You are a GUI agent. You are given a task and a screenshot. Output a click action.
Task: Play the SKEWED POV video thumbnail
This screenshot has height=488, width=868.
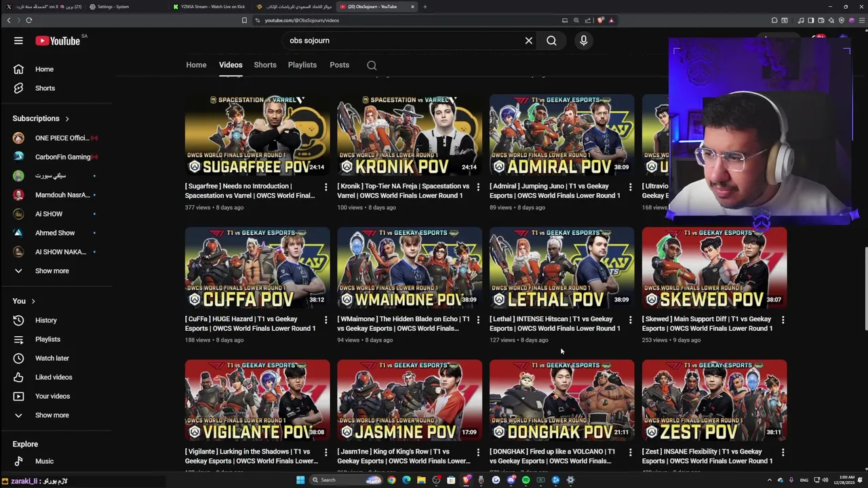(x=715, y=268)
